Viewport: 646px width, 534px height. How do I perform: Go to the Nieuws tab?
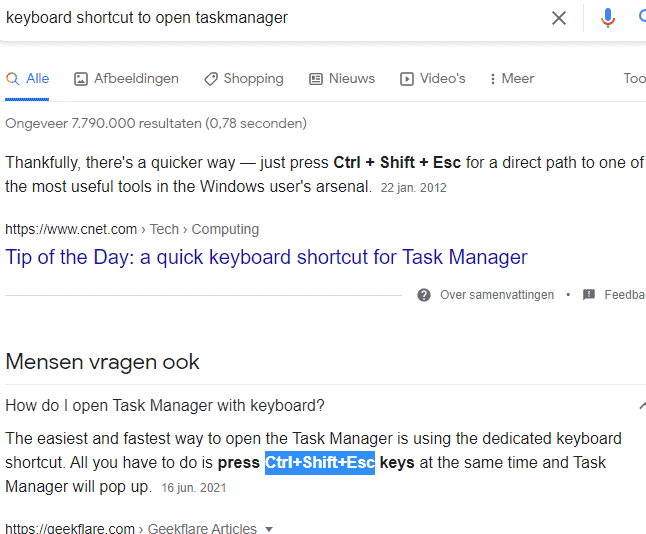pyautogui.click(x=342, y=78)
